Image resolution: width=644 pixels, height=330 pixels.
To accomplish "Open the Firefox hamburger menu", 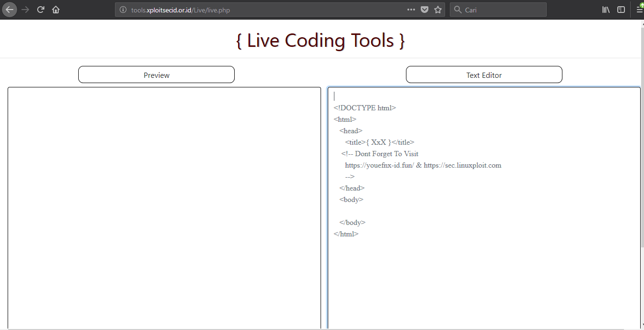I will click(x=639, y=9).
